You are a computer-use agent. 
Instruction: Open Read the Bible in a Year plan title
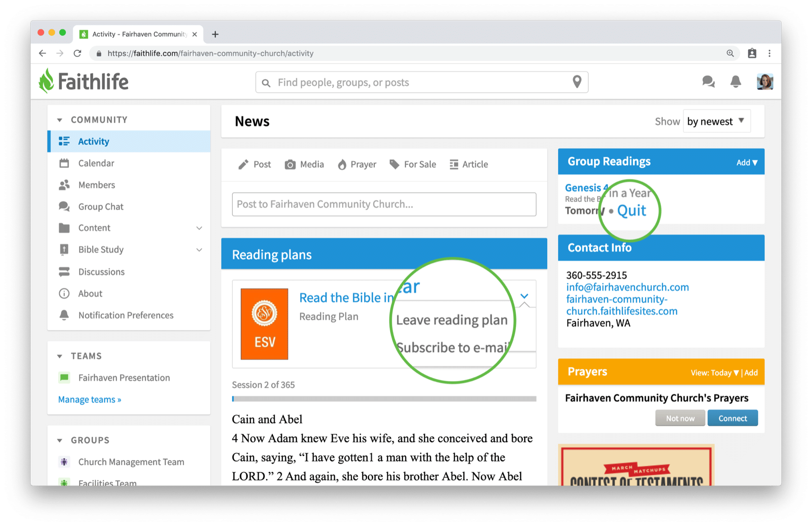click(346, 297)
